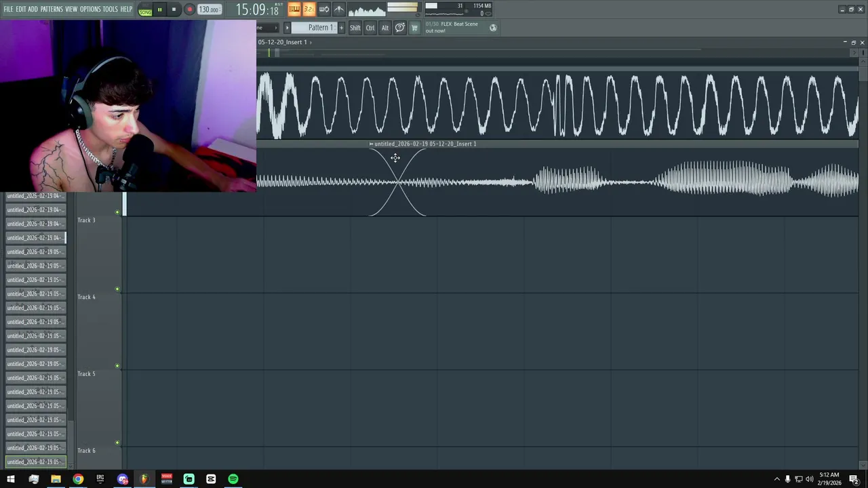This screenshot has height=488, width=868.
Task: Click the oscilloscope waveform display in toolbar
Action: click(x=367, y=9)
